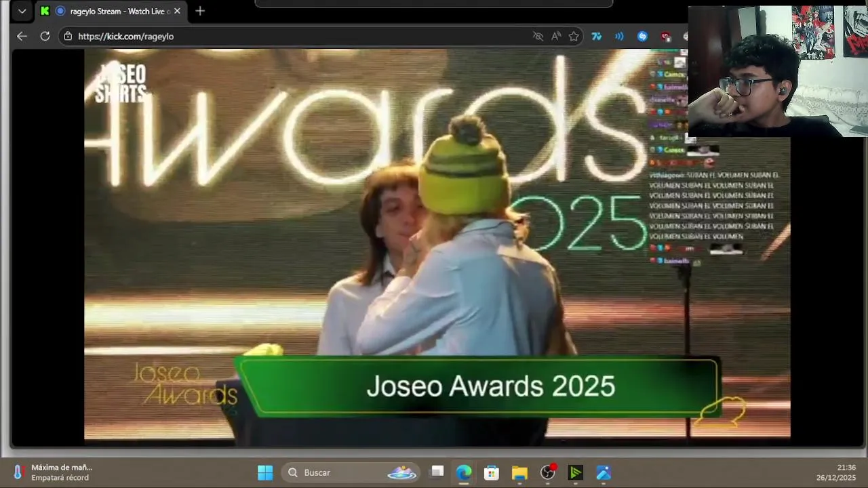This screenshot has width=868, height=488.
Task: Open the Shazam extension icon
Action: click(642, 36)
